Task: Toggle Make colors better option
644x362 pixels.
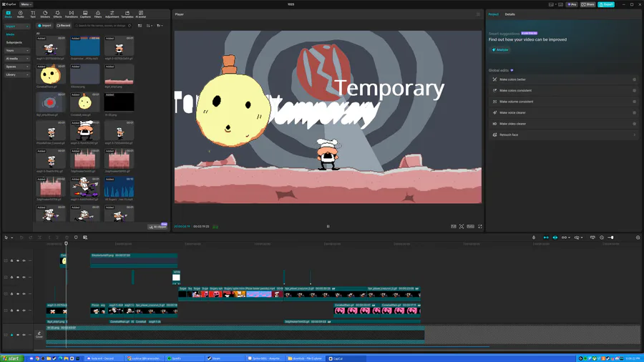Action: (x=634, y=79)
